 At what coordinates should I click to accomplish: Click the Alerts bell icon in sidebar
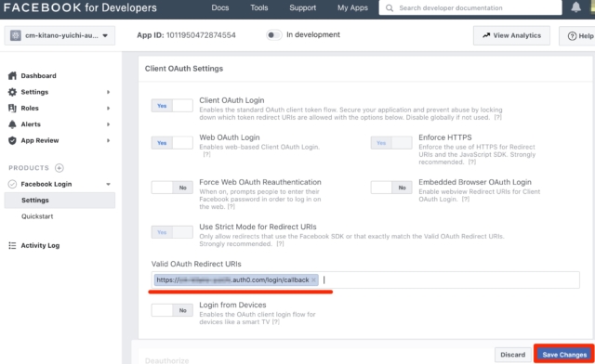click(x=12, y=124)
